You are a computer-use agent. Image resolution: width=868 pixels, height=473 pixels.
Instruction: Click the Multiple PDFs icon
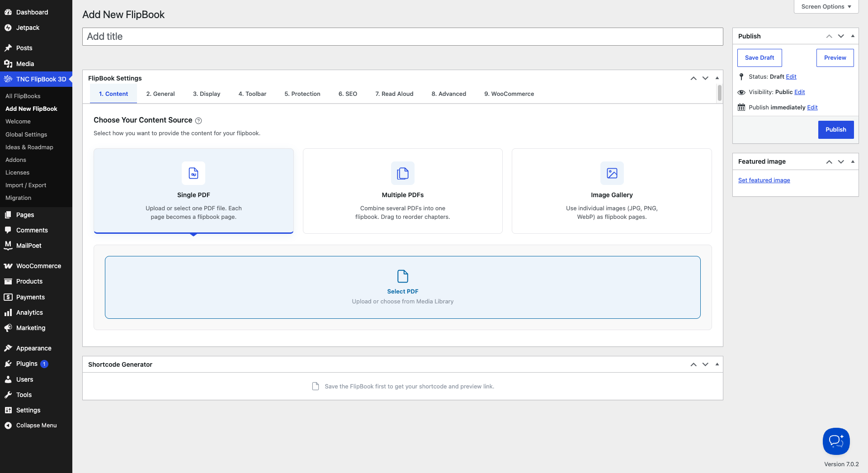tap(403, 173)
